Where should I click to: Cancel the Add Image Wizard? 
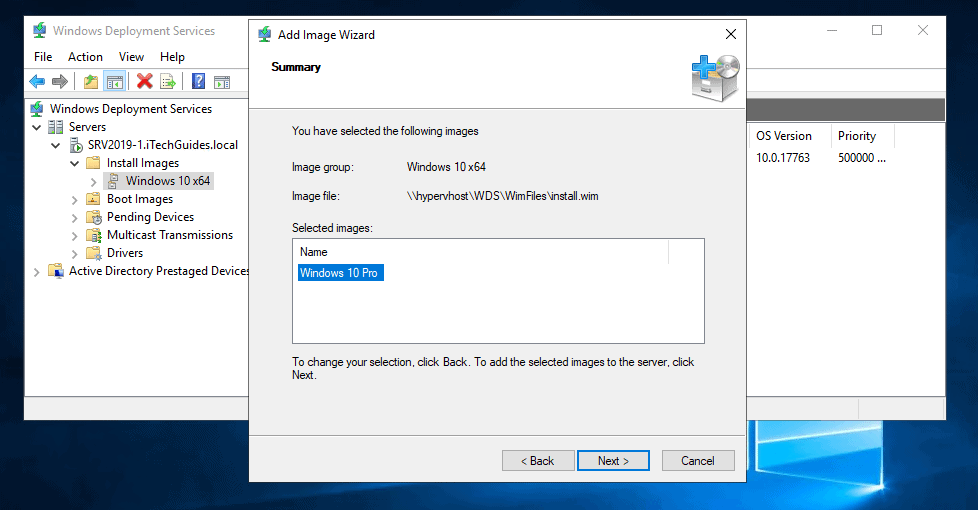[697, 461]
